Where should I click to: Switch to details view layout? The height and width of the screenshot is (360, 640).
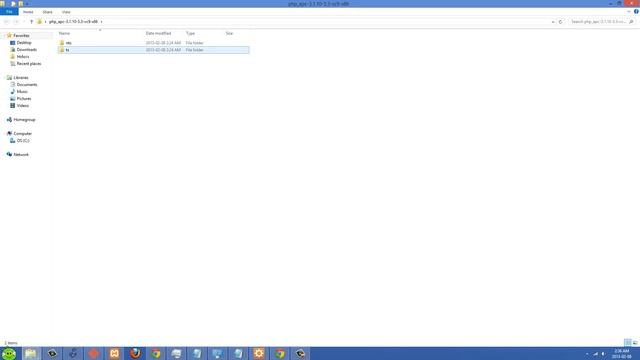[628, 342]
